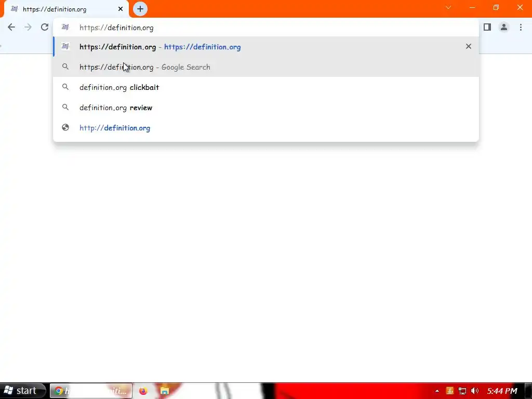Pick the 'definition.org review' search suggestion

266,108
